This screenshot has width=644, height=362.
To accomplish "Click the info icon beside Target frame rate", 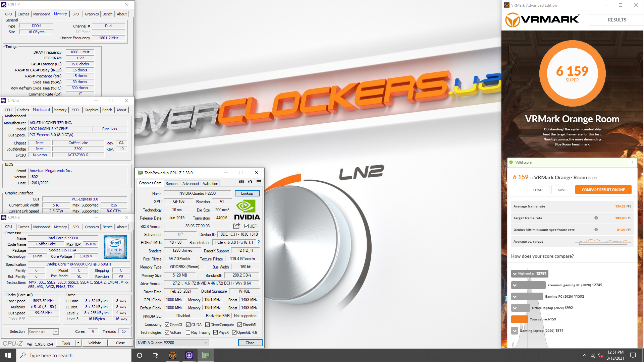I will tap(596, 218).
